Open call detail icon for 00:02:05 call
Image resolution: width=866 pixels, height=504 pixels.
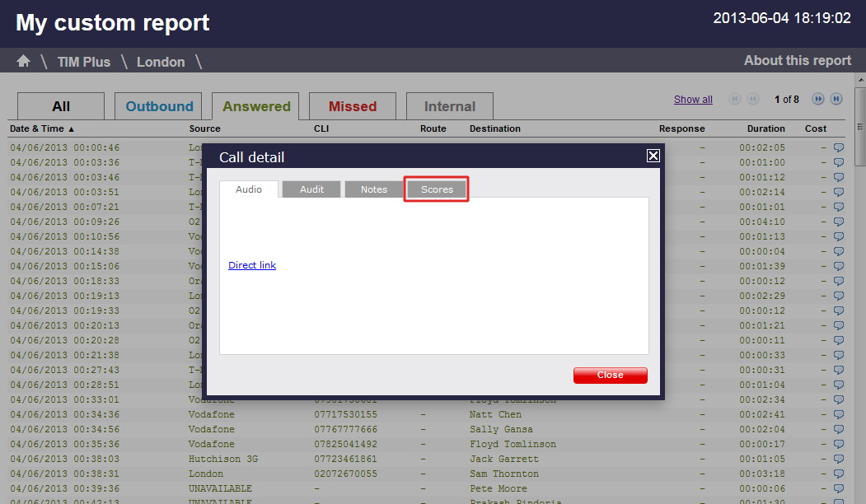839,148
